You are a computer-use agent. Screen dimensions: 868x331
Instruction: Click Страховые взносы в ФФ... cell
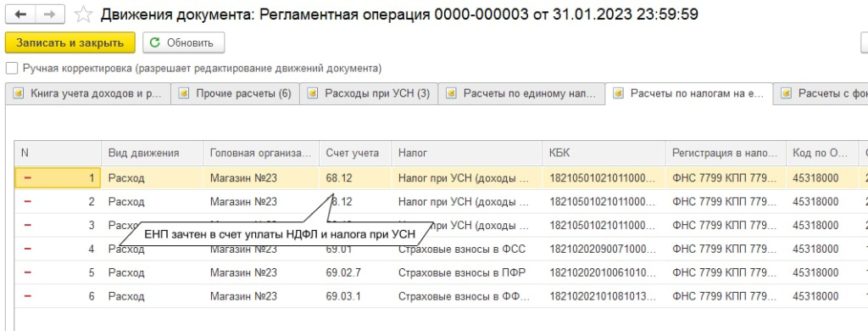coord(467,296)
